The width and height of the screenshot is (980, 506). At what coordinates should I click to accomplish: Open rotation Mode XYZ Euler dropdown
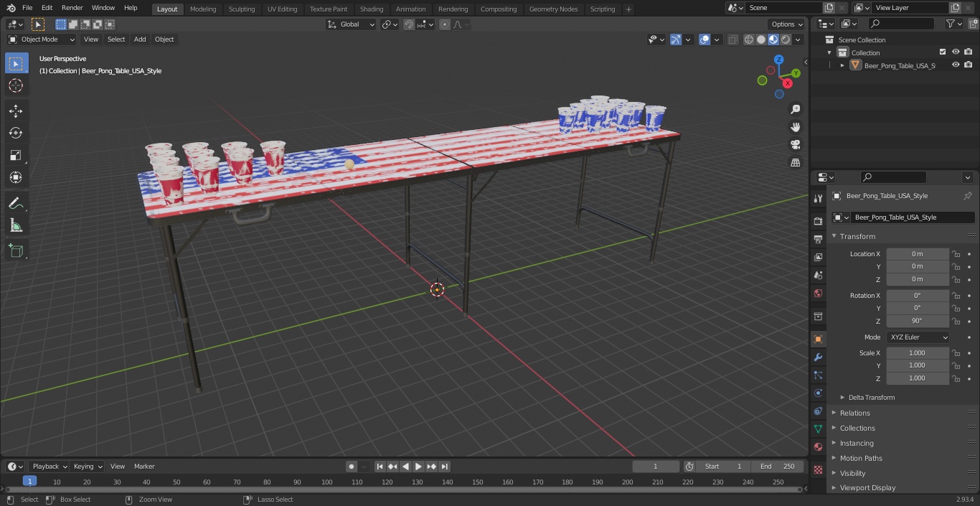click(x=918, y=337)
